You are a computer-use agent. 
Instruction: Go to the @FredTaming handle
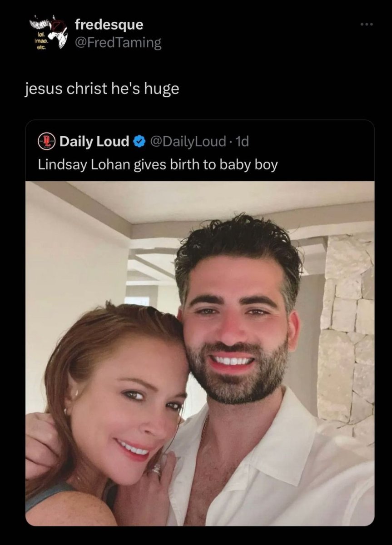pos(118,43)
